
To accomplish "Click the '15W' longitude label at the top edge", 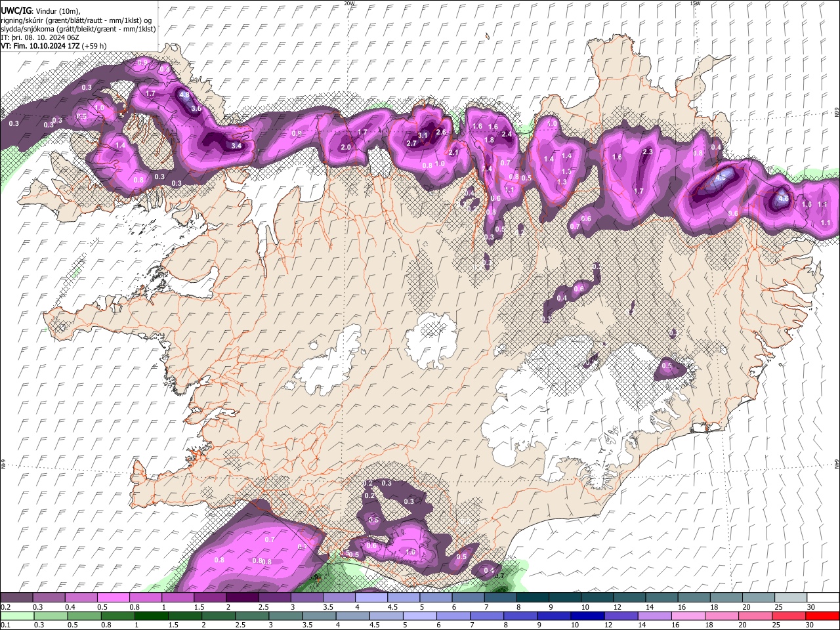I will point(694,3).
